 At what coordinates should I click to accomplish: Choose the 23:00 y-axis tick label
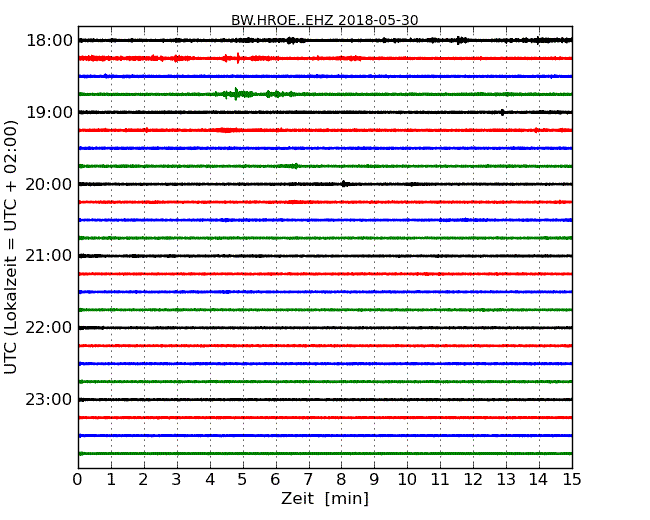[49, 400]
